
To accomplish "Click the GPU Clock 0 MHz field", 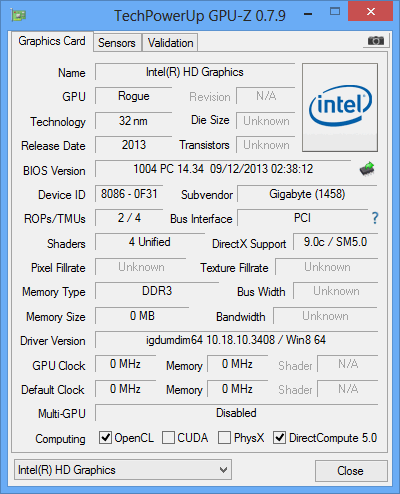I will click(x=125, y=364).
